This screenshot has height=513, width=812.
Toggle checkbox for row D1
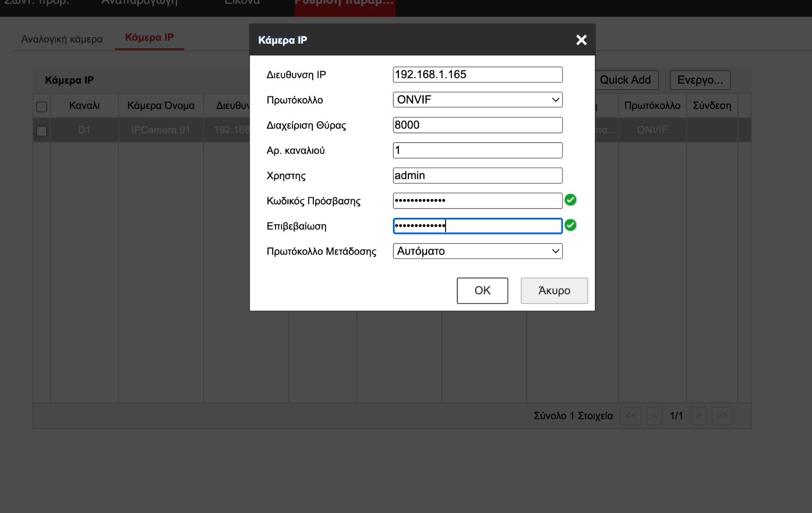(x=42, y=131)
